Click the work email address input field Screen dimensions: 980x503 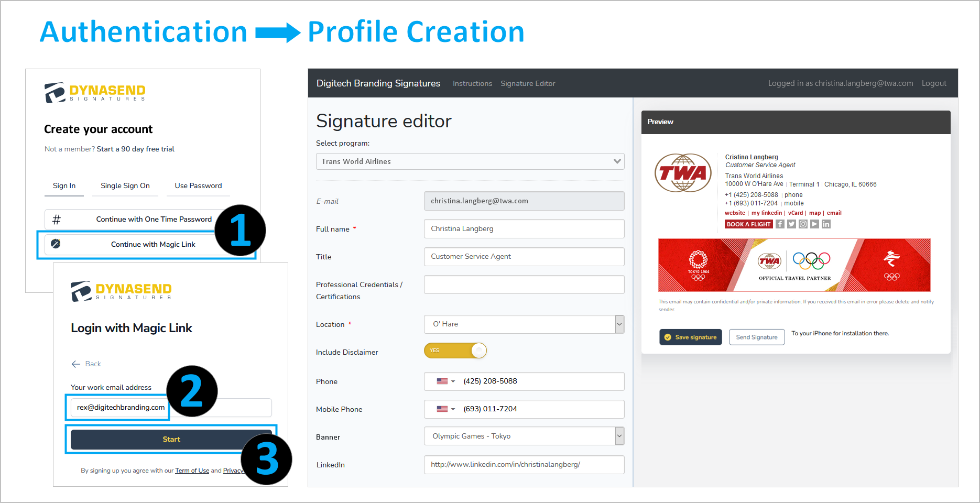[x=118, y=408]
